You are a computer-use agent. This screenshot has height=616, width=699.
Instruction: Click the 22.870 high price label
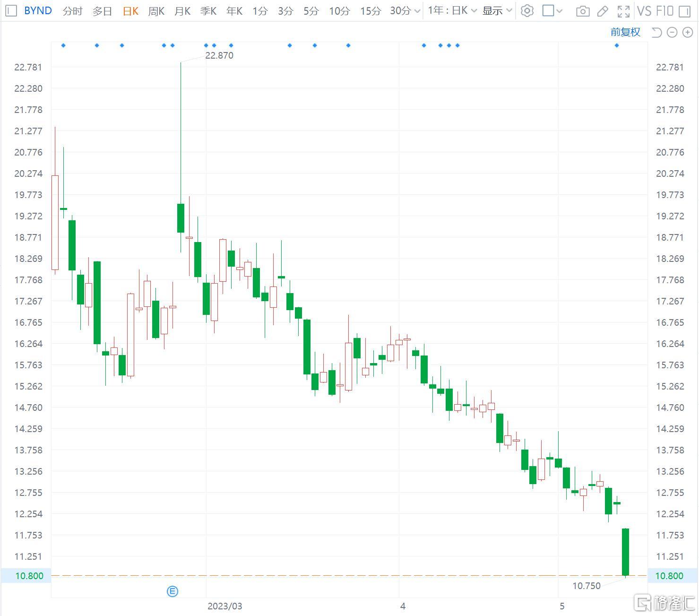tap(219, 55)
